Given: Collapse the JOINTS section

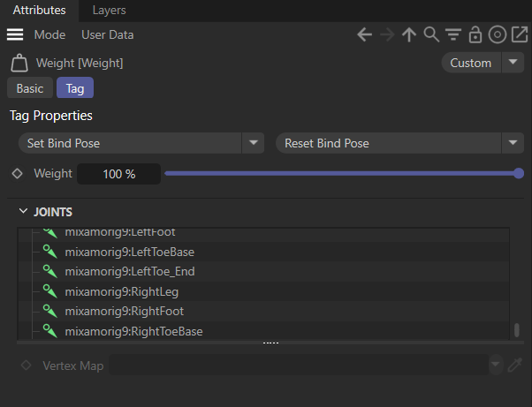Looking at the screenshot, I should tap(23, 212).
